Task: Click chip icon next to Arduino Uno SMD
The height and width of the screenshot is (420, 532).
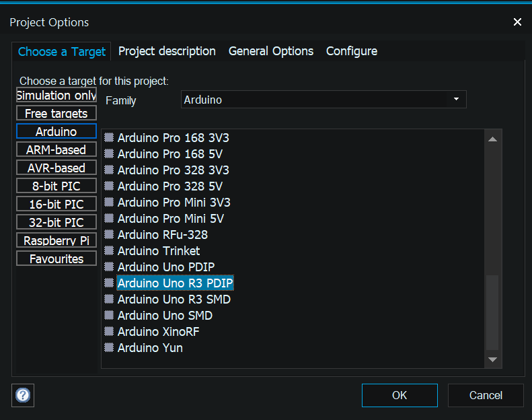Action: click(x=109, y=316)
